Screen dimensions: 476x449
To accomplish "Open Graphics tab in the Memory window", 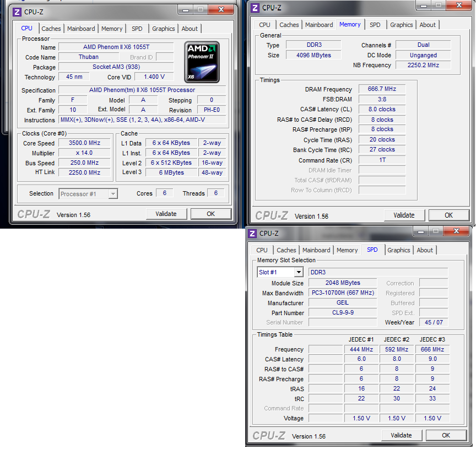I will point(401,25).
